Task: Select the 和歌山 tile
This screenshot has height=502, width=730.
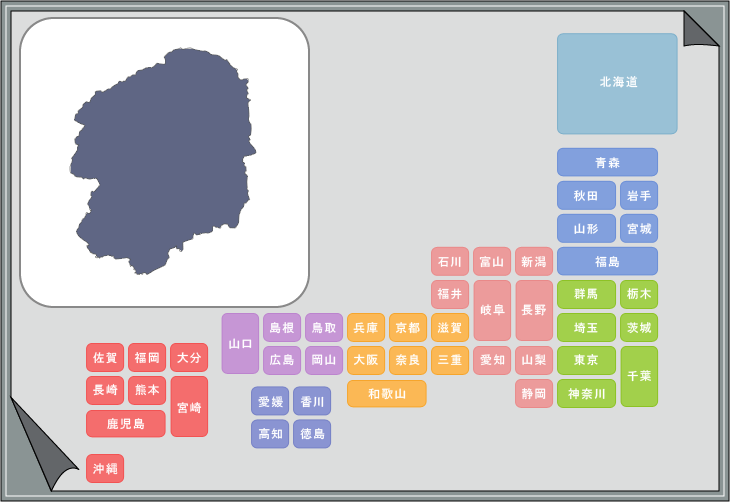Action: click(386, 393)
